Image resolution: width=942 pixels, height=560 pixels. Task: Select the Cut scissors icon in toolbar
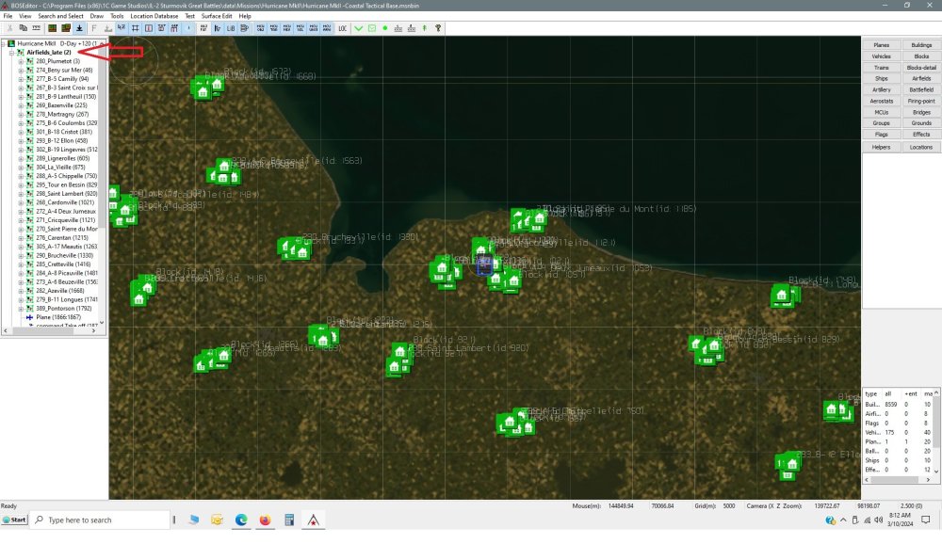point(10,28)
